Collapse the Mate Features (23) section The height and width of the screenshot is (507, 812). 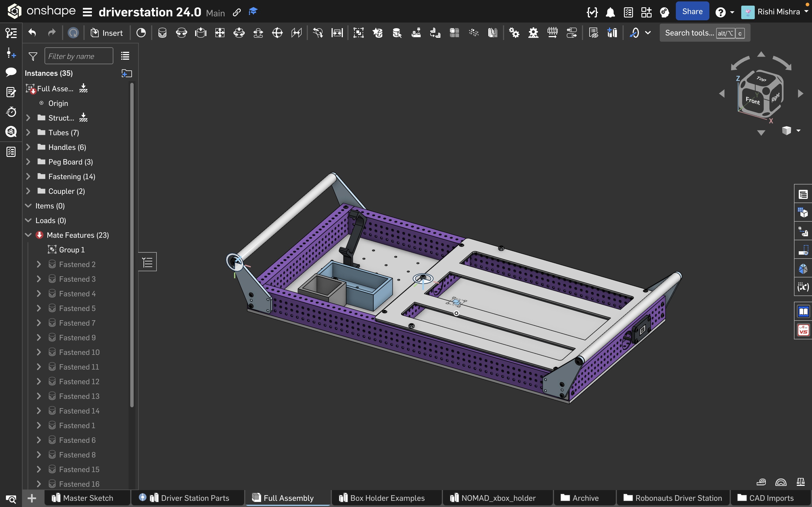click(x=28, y=235)
